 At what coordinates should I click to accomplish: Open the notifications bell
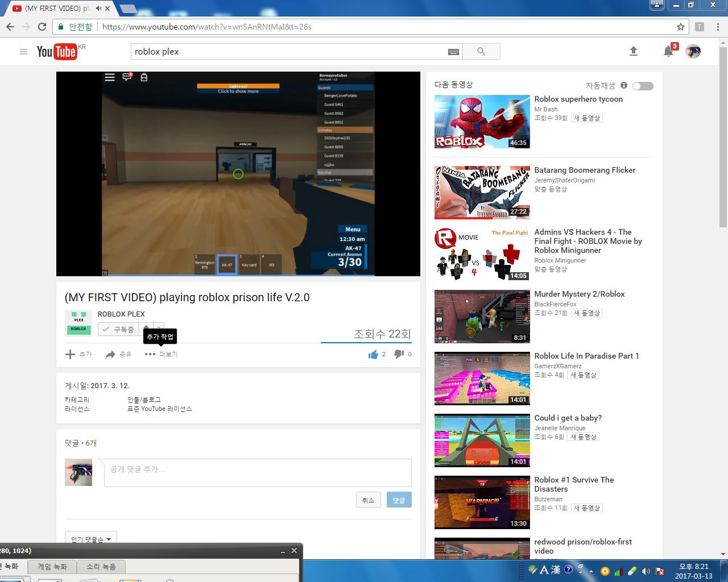click(x=668, y=51)
